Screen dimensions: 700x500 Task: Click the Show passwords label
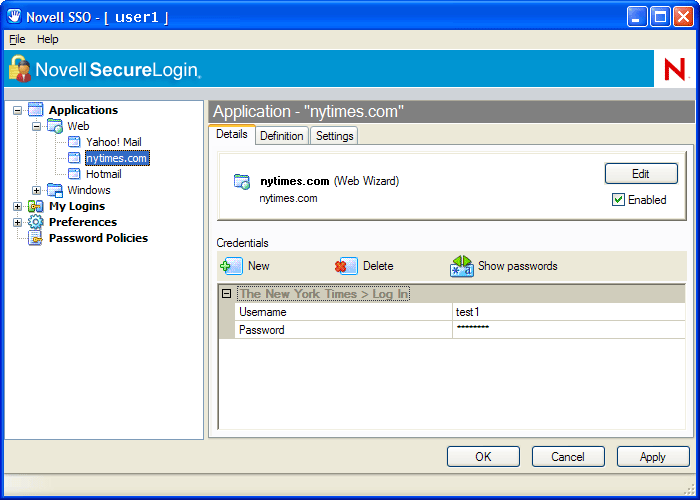click(518, 266)
